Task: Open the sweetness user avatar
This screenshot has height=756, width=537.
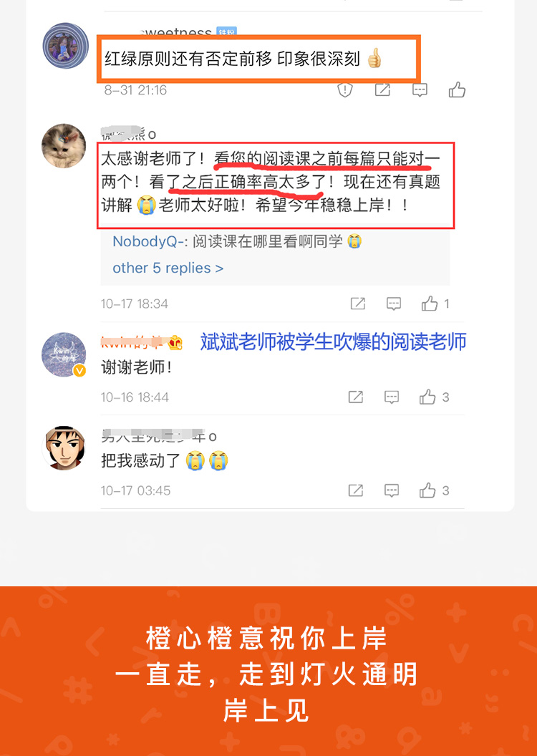Action: [66, 45]
